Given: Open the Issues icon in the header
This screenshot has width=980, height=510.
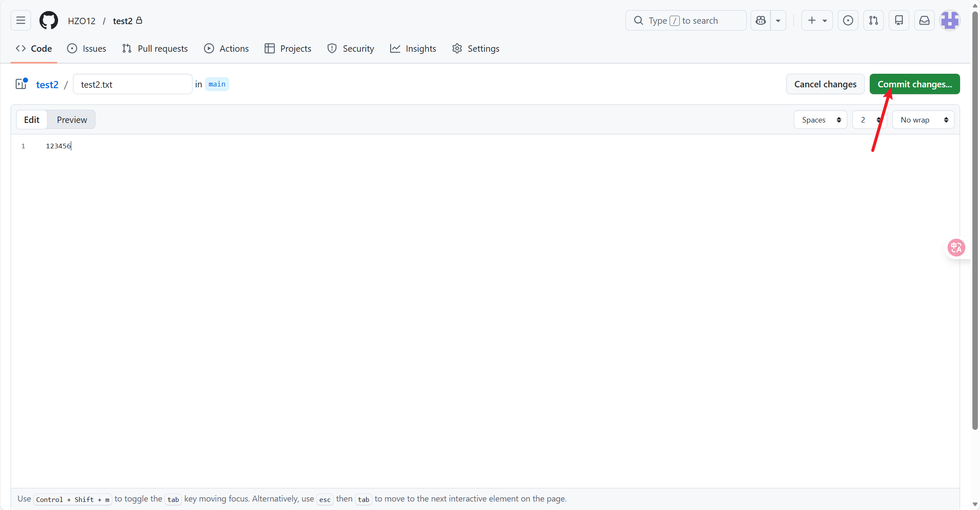Looking at the screenshot, I should [848, 20].
